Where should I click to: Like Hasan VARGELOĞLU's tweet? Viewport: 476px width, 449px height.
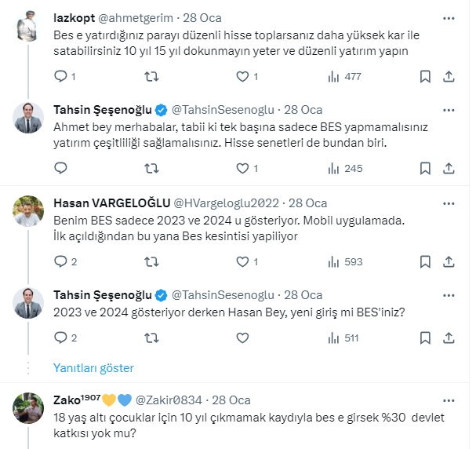point(242,261)
